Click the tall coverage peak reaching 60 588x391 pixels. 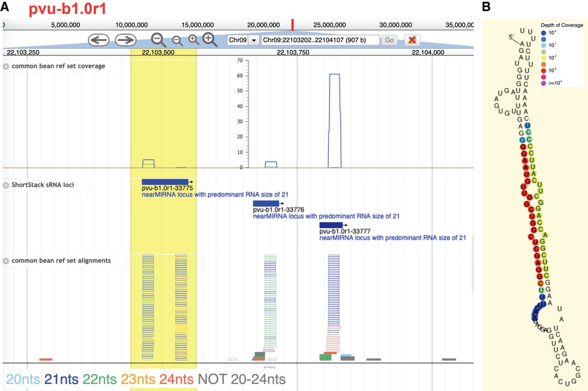click(x=335, y=120)
